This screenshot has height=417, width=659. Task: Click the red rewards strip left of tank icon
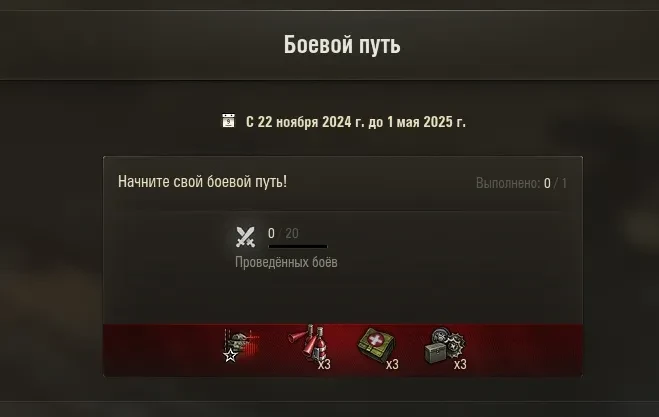pos(162,349)
